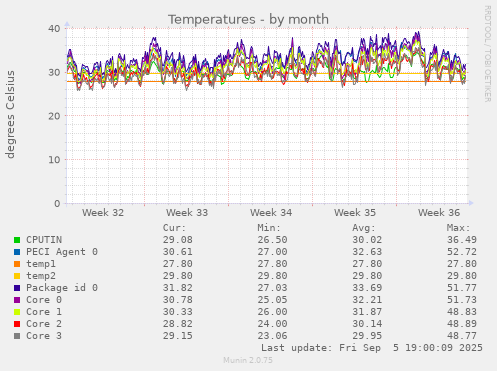Viewport: 497px width, 371px height.
Task: Click the Week 32 axis label
Action: click(x=103, y=213)
